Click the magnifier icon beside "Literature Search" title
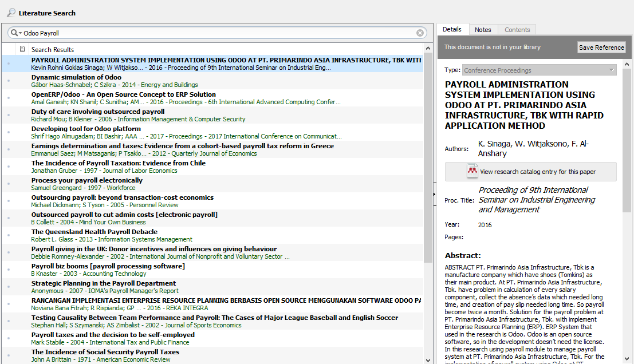Image resolution: width=634 pixels, height=364 pixels. coord(10,12)
